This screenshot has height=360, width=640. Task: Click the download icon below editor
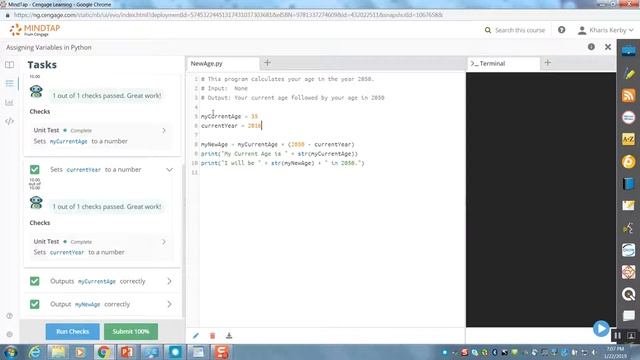pyautogui.click(x=229, y=336)
